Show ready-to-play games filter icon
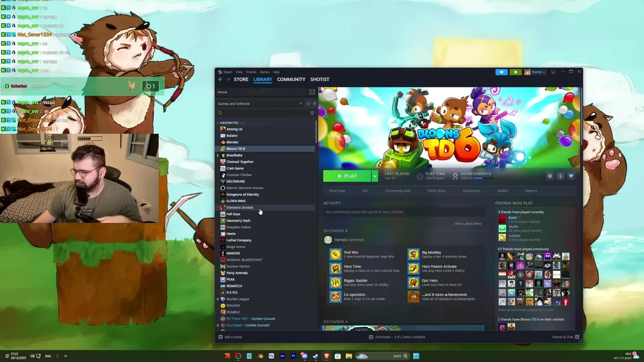This screenshot has width=644, height=362. 314,104
